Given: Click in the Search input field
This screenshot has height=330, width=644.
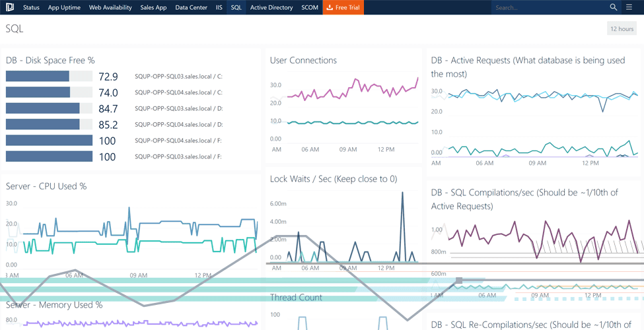Looking at the screenshot, I should coord(548,7).
